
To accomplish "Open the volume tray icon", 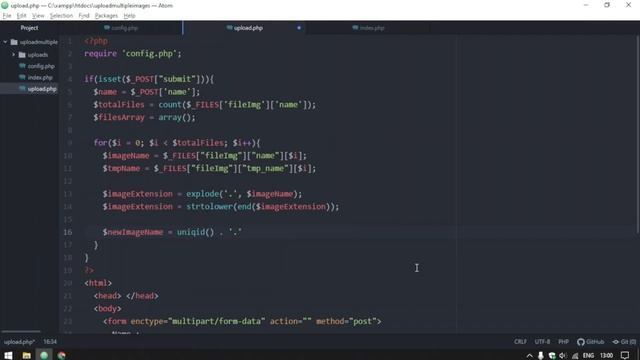I will [x=563, y=356].
